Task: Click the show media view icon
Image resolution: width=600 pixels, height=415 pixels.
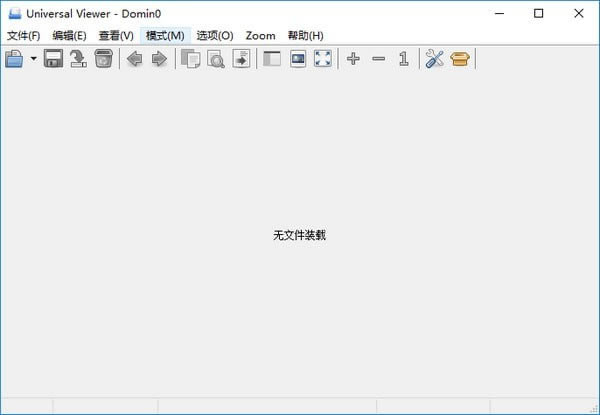Action: coord(298,59)
